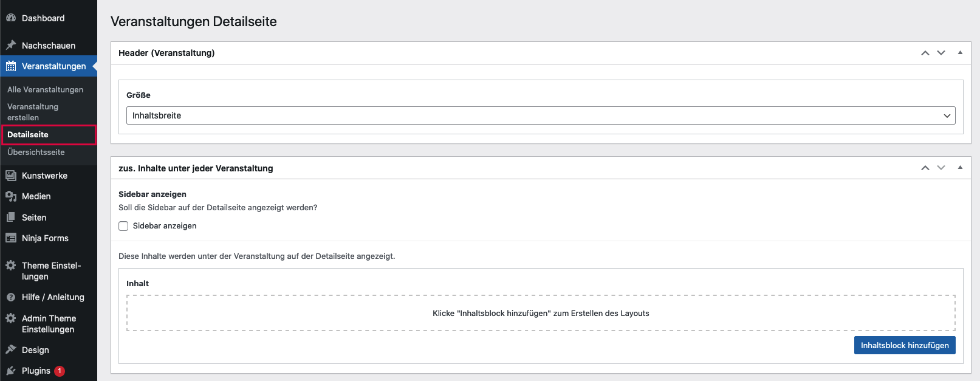
Task: Go to Übersichtsseite submenu item
Action: tap(36, 153)
